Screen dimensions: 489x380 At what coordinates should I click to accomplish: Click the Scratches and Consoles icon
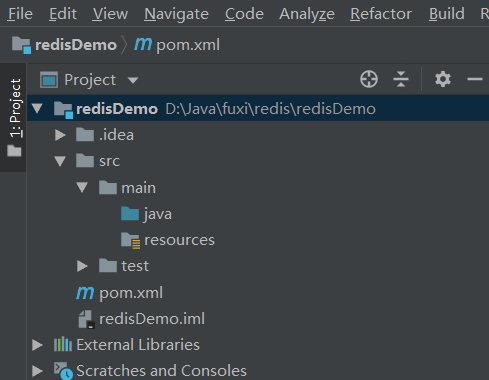[63, 371]
